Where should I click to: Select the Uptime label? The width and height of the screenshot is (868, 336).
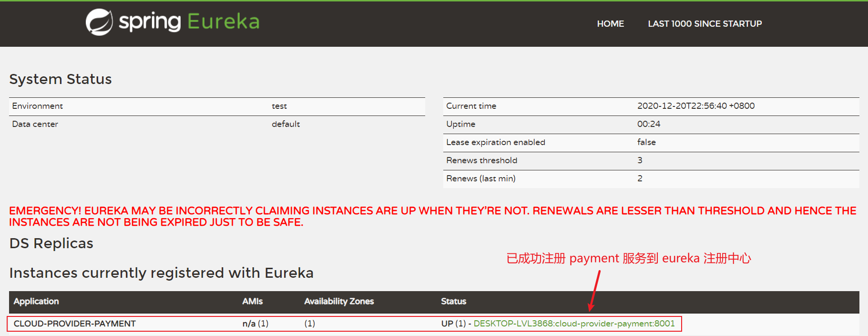click(x=461, y=124)
